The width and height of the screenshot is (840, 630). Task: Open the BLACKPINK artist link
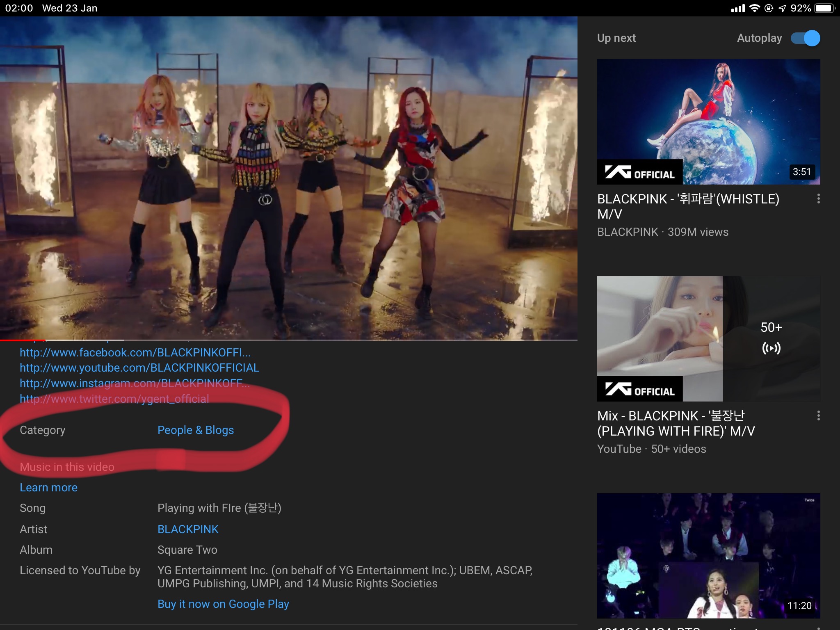pos(188,530)
